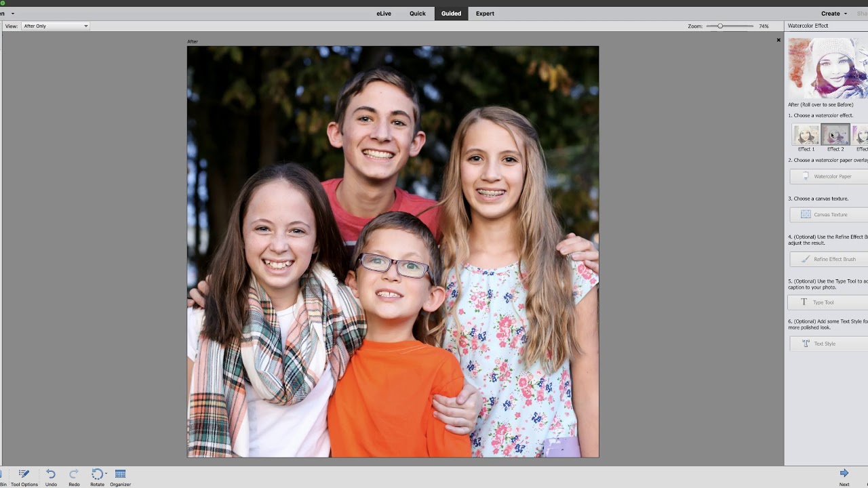
Task: Click the Canvas Texture button
Action: pos(829,214)
